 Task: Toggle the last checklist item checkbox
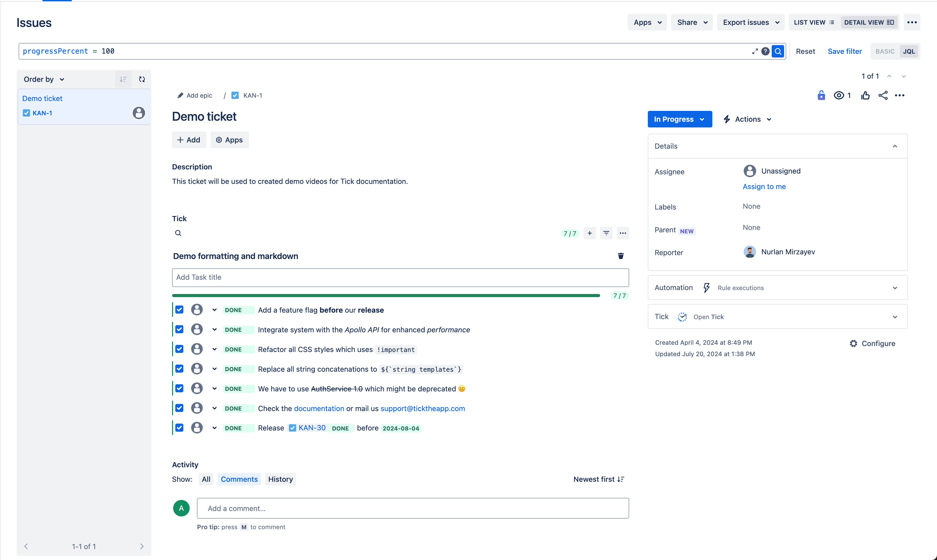(180, 428)
